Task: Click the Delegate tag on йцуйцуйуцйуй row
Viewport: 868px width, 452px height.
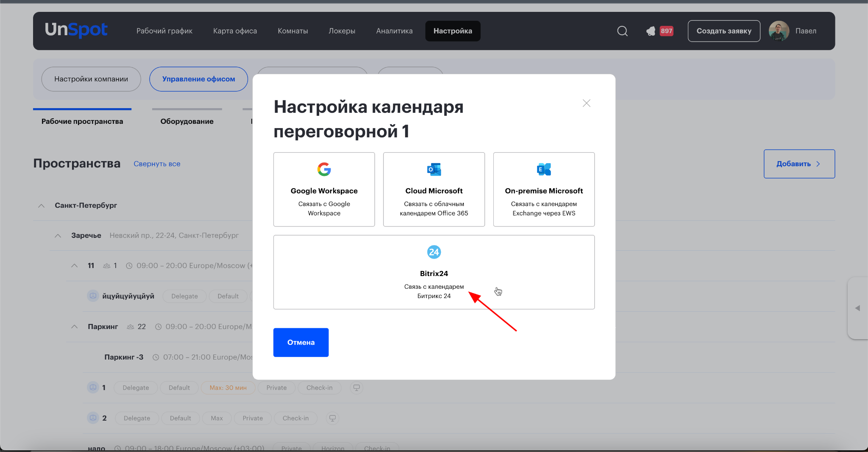Action: 185,296
